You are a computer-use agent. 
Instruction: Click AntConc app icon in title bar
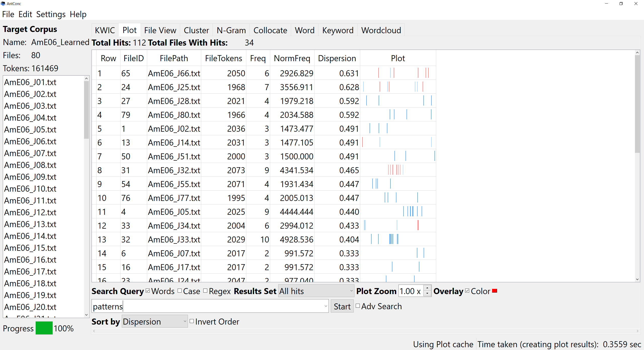tap(3, 4)
